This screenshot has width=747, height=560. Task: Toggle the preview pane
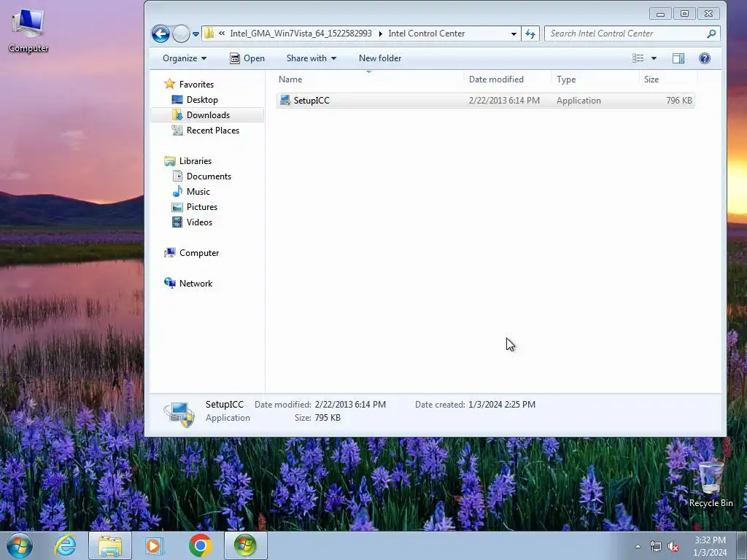click(678, 58)
